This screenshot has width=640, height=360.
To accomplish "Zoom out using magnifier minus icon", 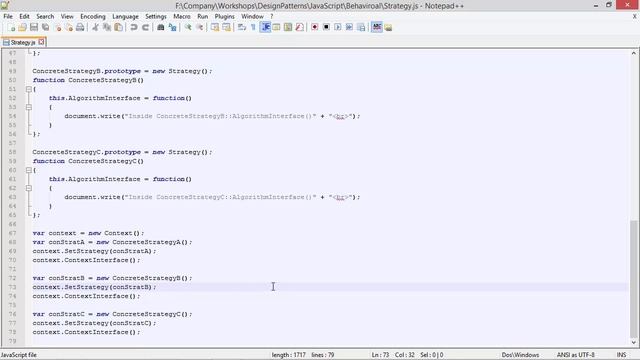I will (199, 27).
